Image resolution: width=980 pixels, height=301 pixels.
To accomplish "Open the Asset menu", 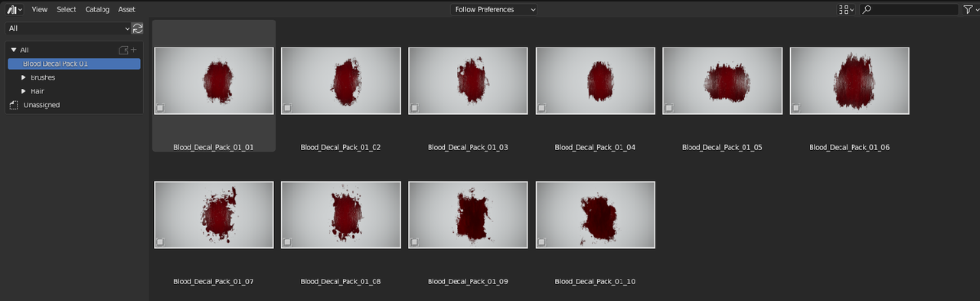I will pos(127,9).
